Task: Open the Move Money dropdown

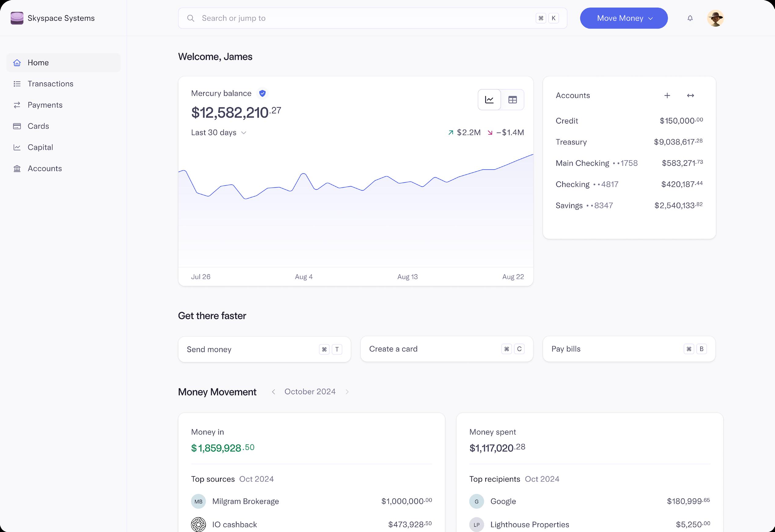Action: tap(623, 18)
